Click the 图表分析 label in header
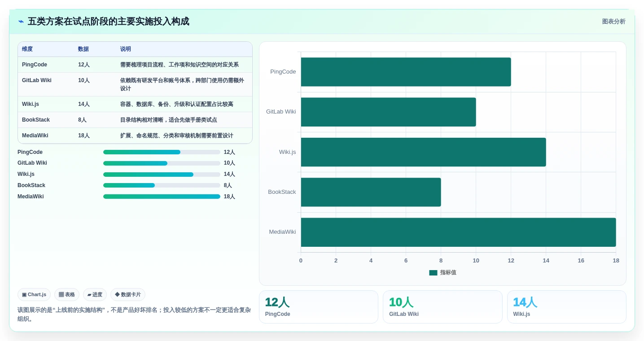 click(613, 22)
